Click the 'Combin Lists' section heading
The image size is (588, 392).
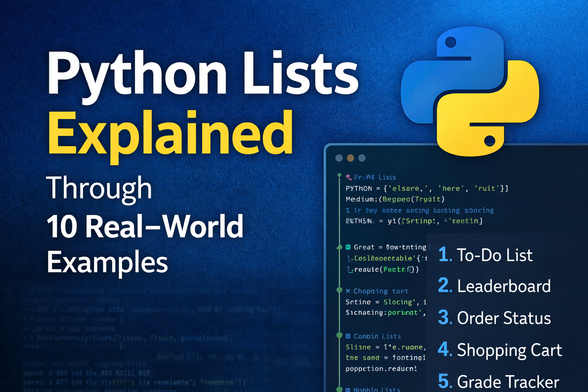377,336
